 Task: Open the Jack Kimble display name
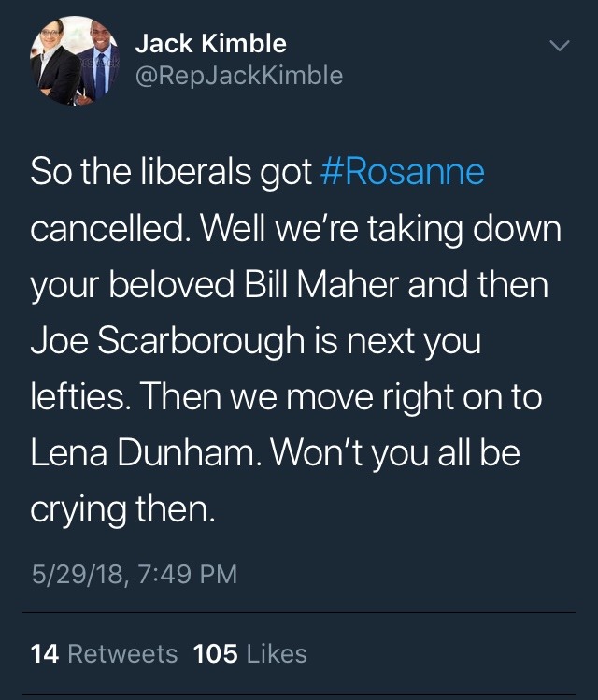(210, 43)
